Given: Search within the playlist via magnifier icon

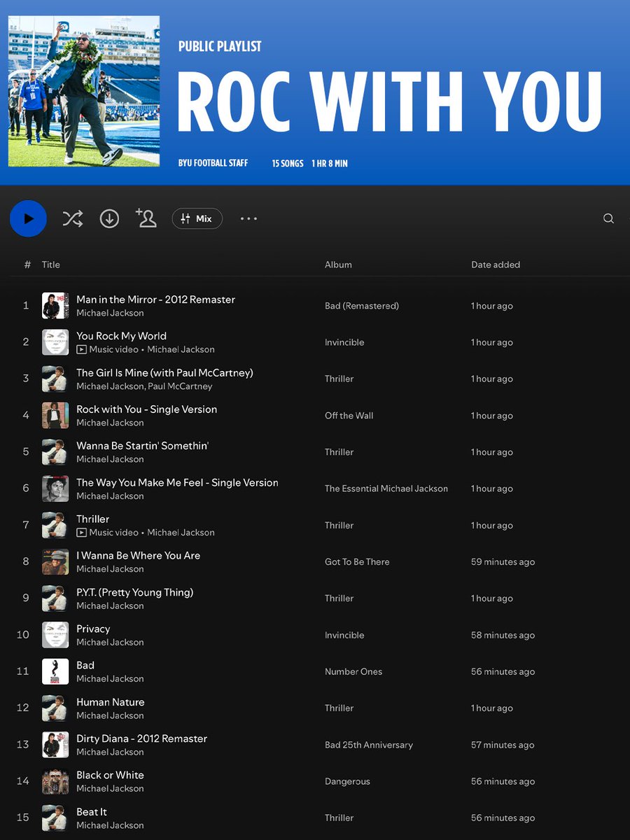Looking at the screenshot, I should pos(608,218).
